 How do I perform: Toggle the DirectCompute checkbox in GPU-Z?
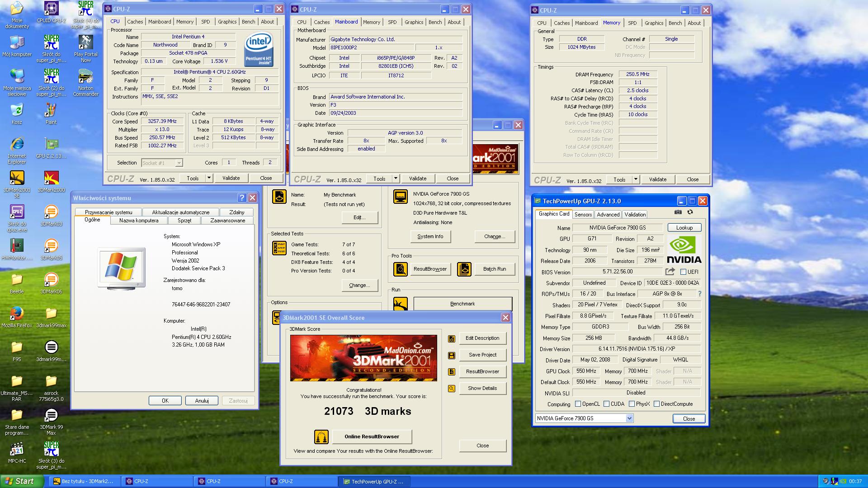[x=656, y=404]
